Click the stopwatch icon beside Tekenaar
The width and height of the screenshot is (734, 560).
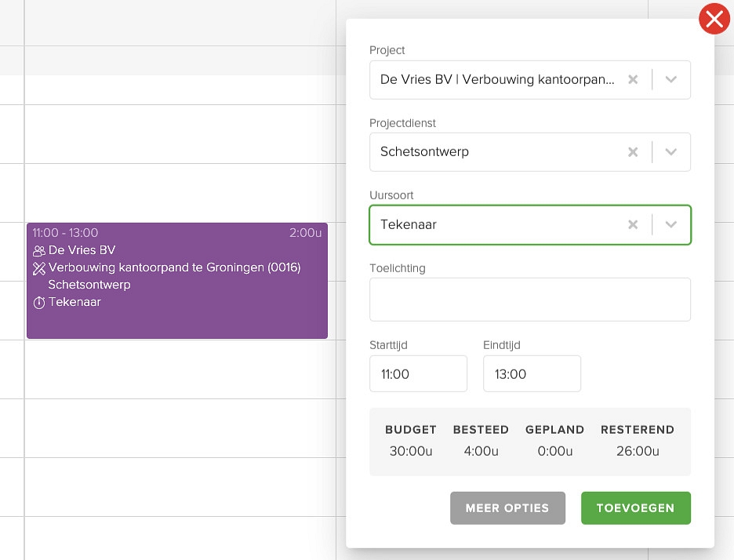pyautogui.click(x=39, y=303)
